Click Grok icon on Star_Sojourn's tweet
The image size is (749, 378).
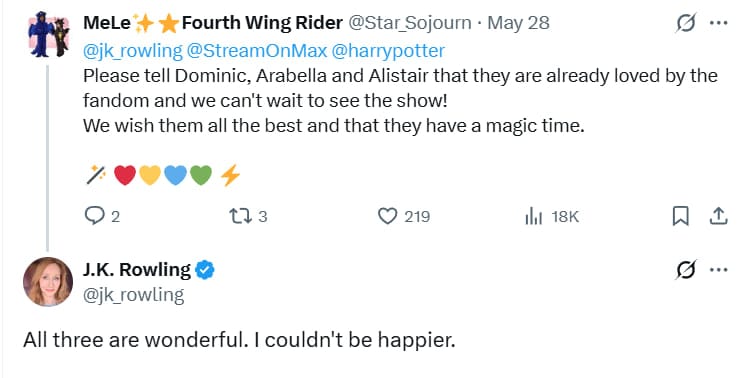[686, 22]
